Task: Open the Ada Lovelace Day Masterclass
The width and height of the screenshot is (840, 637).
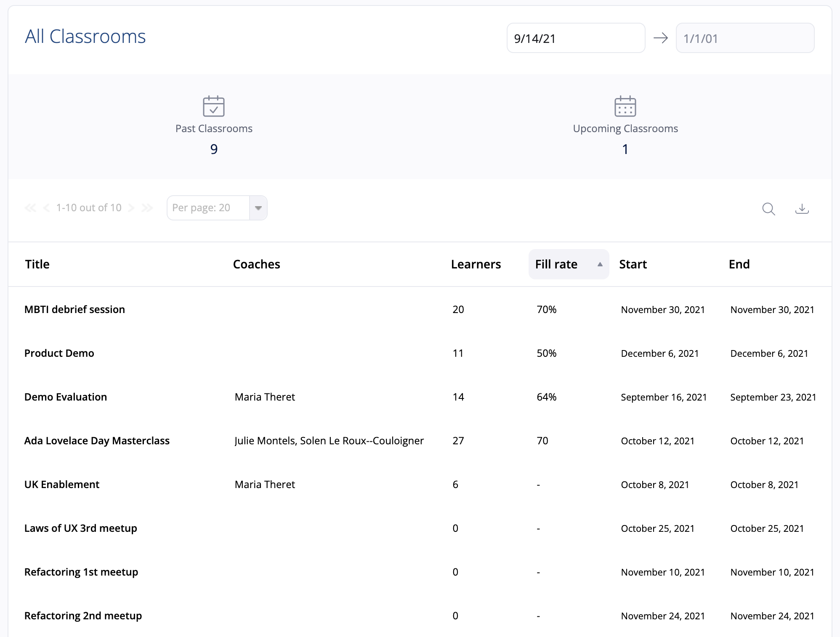Action: click(97, 441)
